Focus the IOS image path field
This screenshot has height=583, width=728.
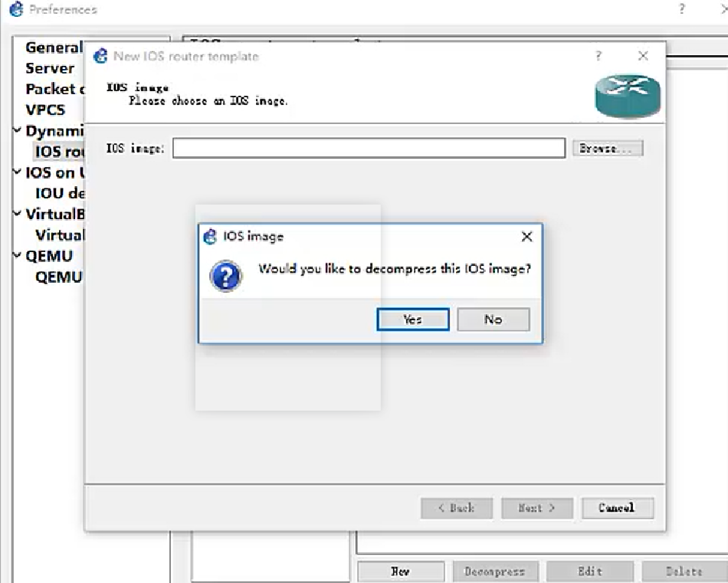369,148
